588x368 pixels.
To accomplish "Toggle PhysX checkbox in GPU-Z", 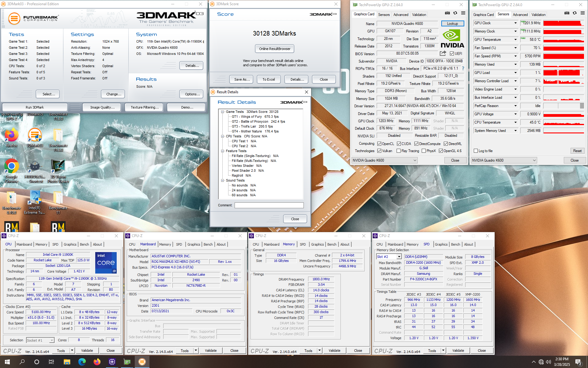I will coord(424,151).
